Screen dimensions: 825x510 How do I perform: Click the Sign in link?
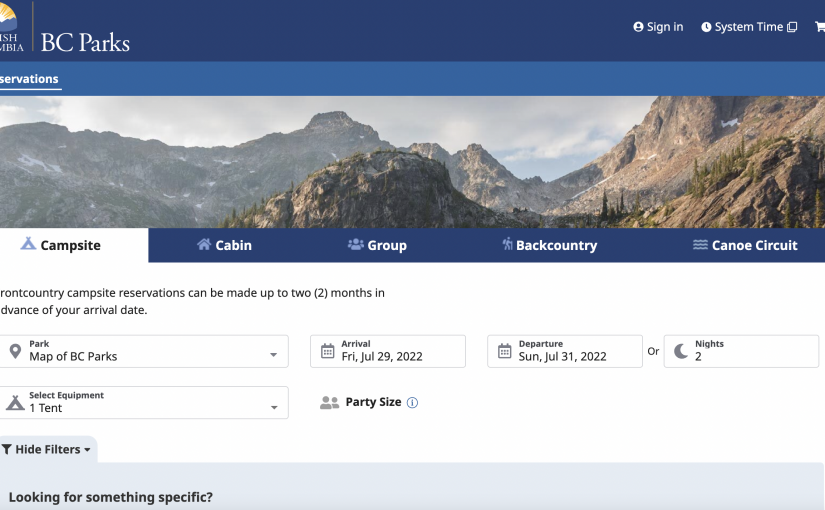[x=658, y=27]
